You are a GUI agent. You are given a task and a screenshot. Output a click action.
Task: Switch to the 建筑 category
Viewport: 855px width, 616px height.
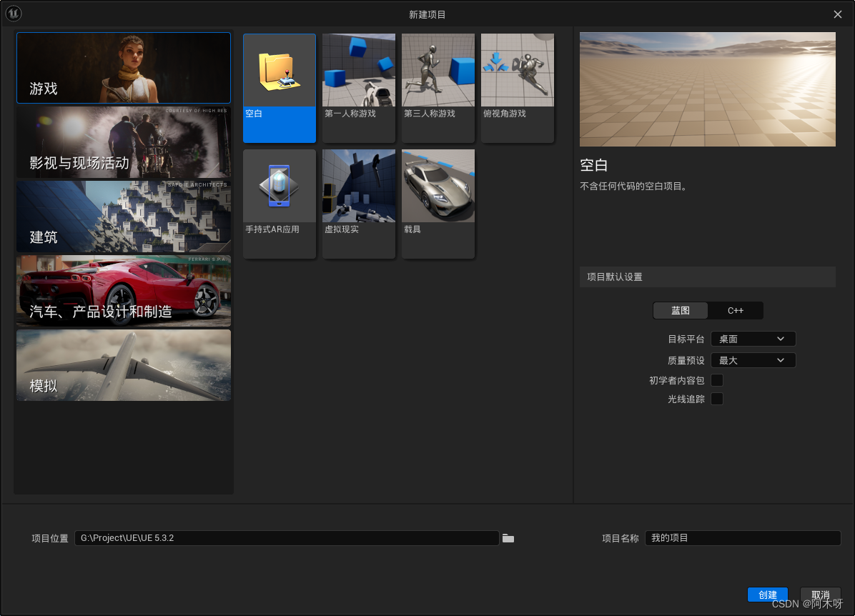point(124,217)
